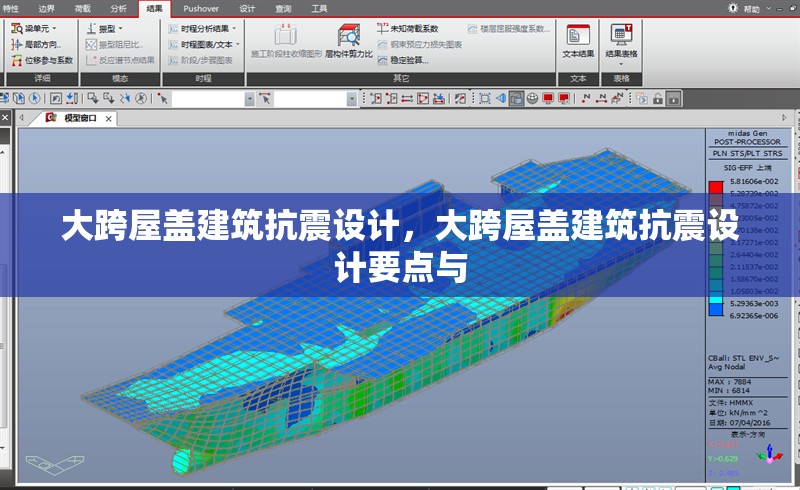Select the 结果 ribbon tab
This screenshot has height=490, width=800.
(x=155, y=9)
